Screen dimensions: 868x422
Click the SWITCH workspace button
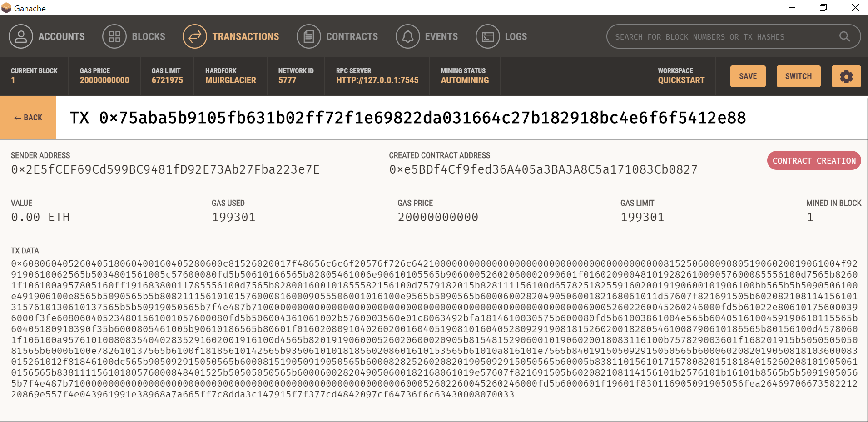799,76
